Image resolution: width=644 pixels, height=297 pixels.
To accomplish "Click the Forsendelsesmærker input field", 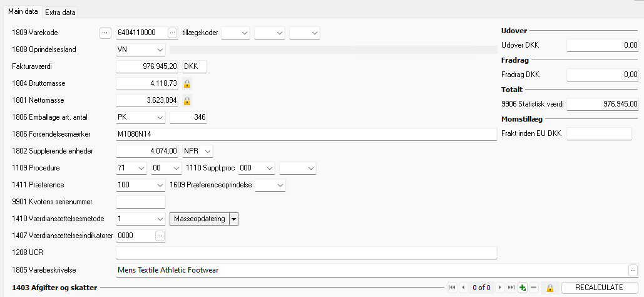I will [306, 134].
